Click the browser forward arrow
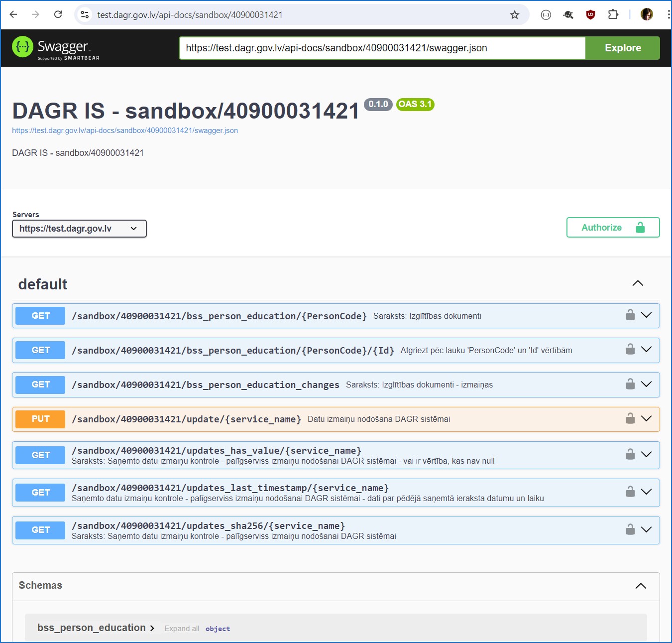The image size is (672, 643). [35, 14]
